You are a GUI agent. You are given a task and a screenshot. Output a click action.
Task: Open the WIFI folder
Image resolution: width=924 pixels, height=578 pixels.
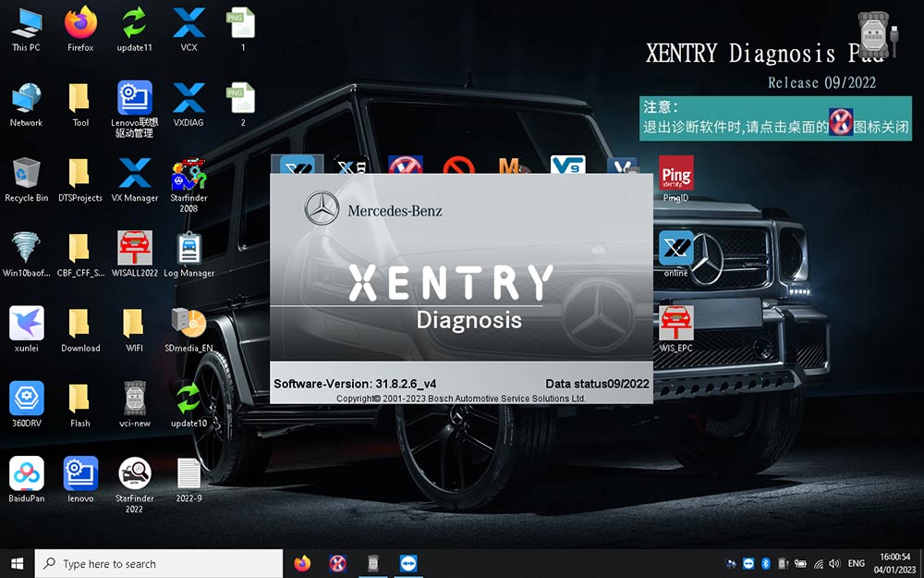pyautogui.click(x=134, y=330)
